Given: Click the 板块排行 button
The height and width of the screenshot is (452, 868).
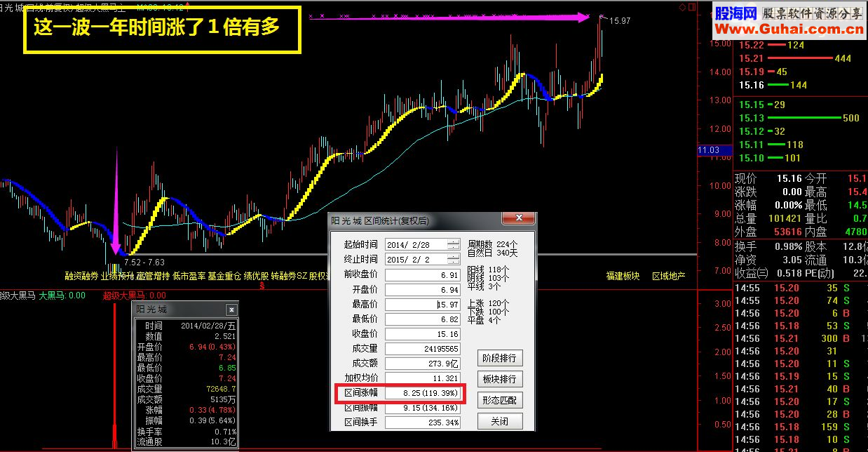Looking at the screenshot, I should [x=500, y=379].
